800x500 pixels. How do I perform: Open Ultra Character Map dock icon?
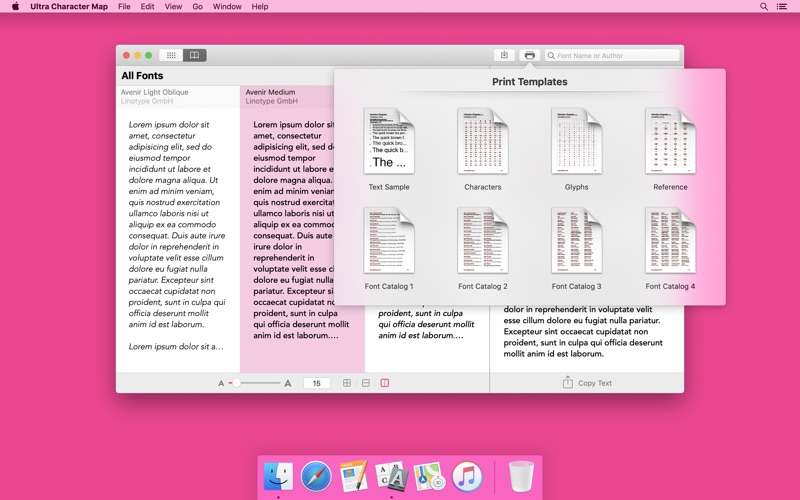(391, 476)
